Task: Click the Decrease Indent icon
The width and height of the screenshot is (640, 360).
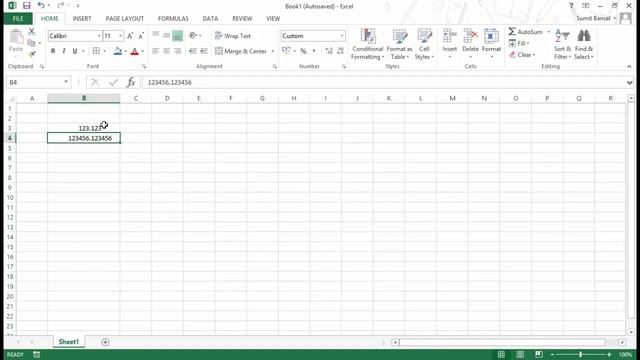Action: click(193, 51)
